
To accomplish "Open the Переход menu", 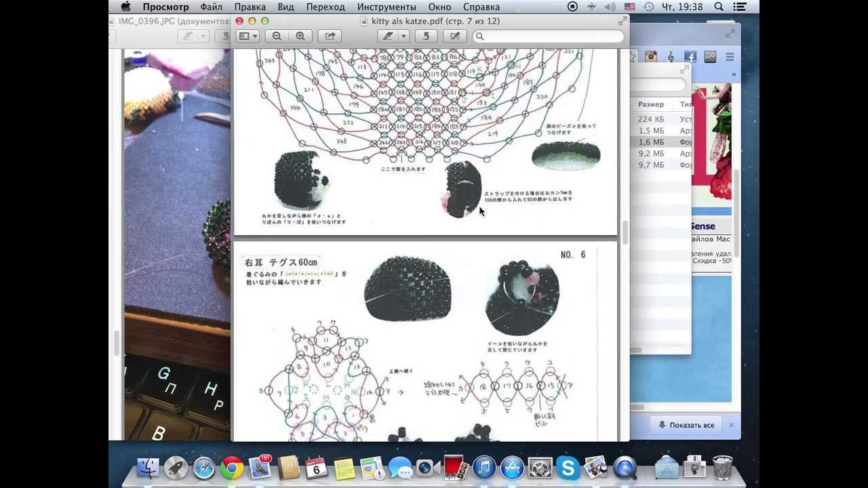I will [325, 7].
